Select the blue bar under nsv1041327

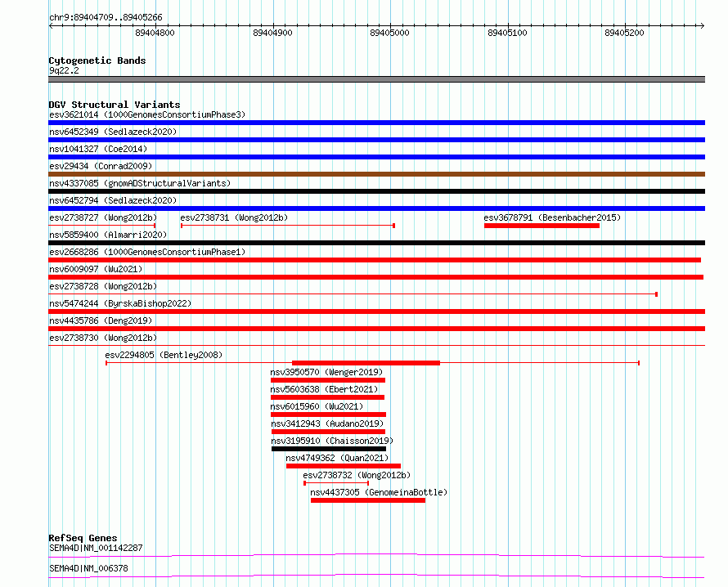(376, 157)
